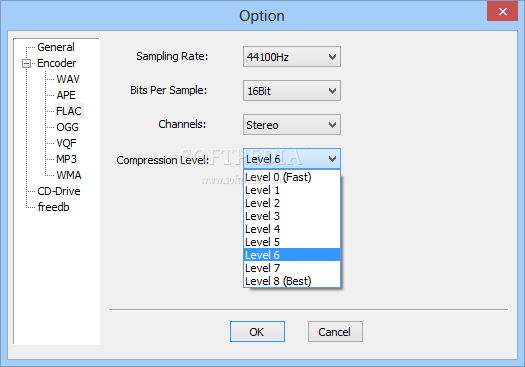Choose Level 7 in dropdown list

292,268
